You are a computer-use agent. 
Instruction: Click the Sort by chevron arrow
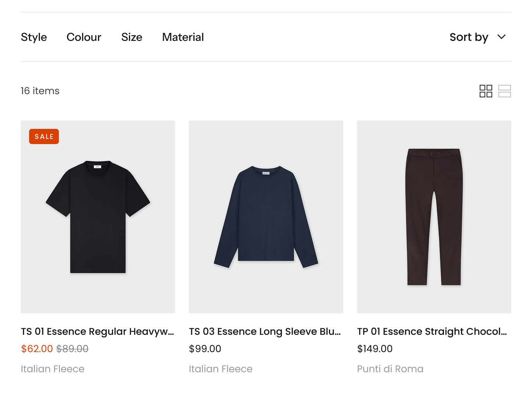(502, 37)
